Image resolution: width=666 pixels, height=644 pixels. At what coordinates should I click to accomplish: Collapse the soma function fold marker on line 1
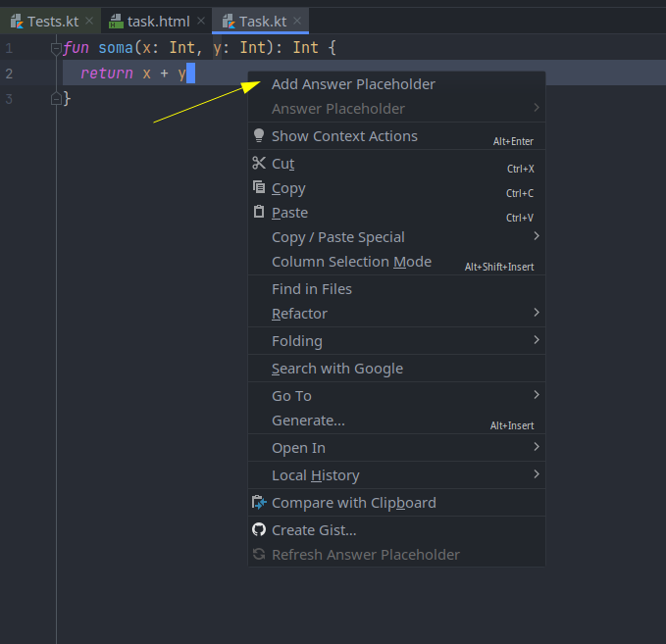pos(56,48)
